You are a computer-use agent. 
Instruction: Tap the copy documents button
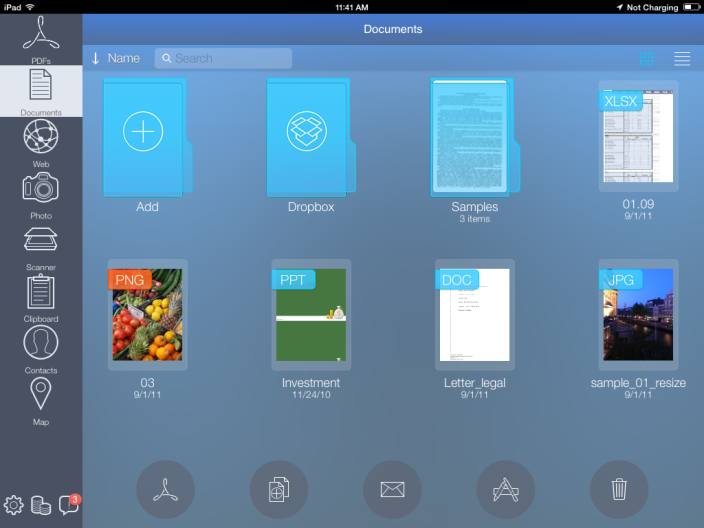tap(279, 489)
